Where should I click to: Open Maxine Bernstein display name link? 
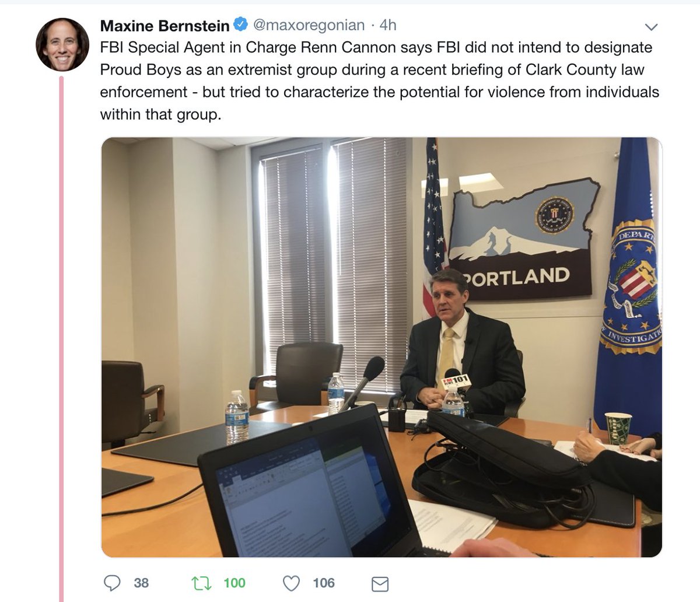(165, 26)
